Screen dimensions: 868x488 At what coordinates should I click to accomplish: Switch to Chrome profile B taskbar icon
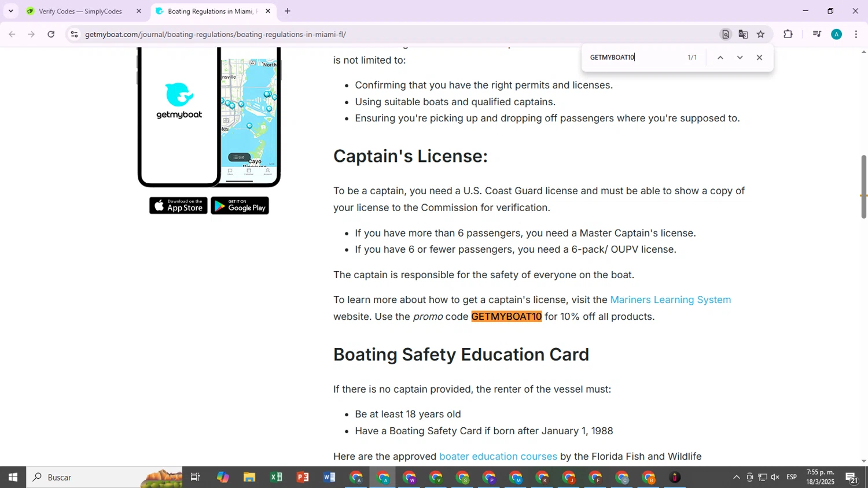[x=649, y=478]
